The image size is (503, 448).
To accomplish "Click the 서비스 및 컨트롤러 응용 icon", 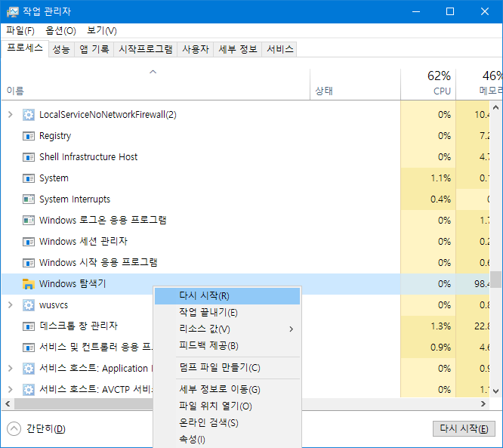I will (x=29, y=348).
